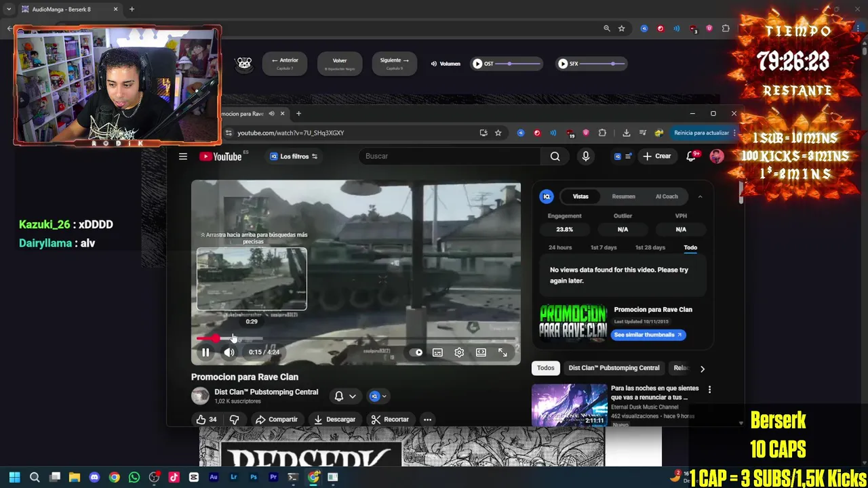868x488 pixels.
Task: Open the Crear button
Action: (657, 156)
